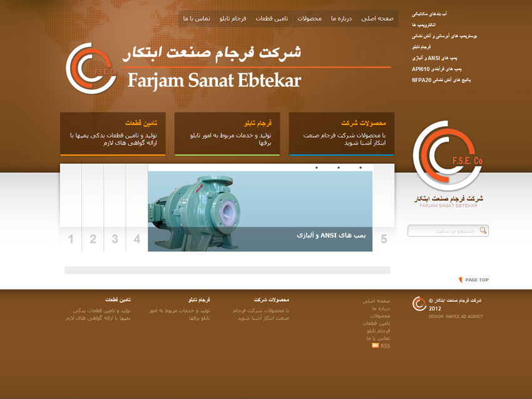Open the 'پمپ های فرآیندی API610' category link
Image resolution: width=532 pixels, height=399 pixels.
point(437,69)
